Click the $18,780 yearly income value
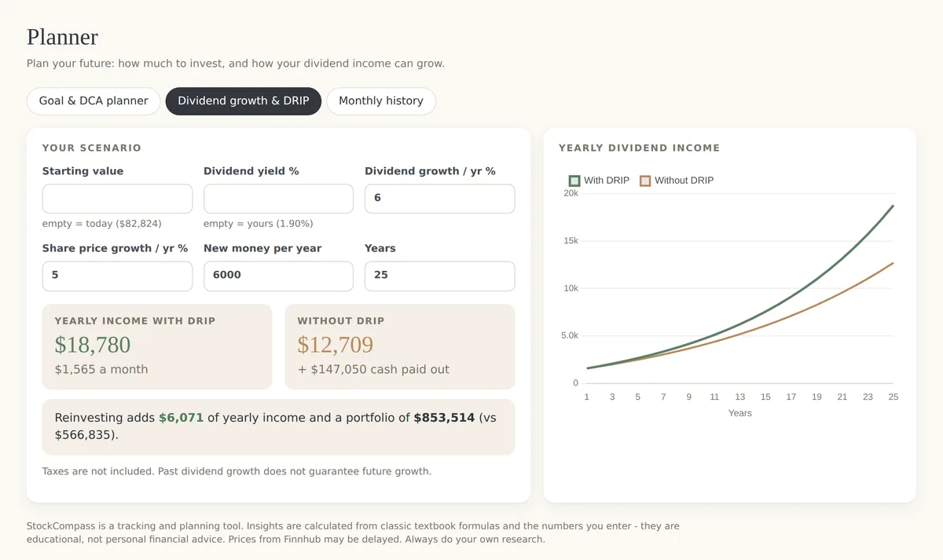This screenshot has width=943, height=560. tap(93, 345)
